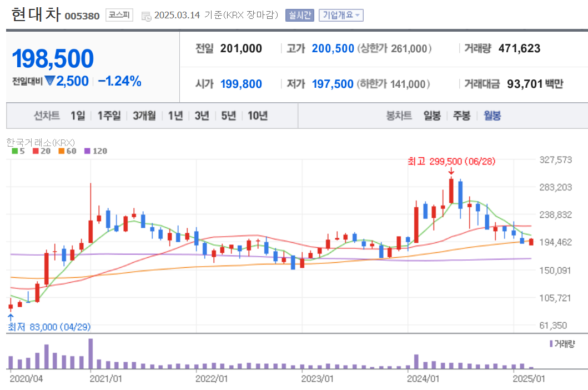588x390 pixels.
Task: Select the 1일 line chart tab
Action: [x=78, y=116]
